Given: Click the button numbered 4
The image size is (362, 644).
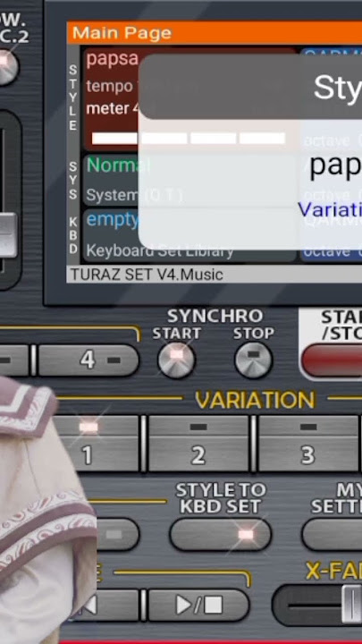Looking at the screenshot, I should click(88, 360).
